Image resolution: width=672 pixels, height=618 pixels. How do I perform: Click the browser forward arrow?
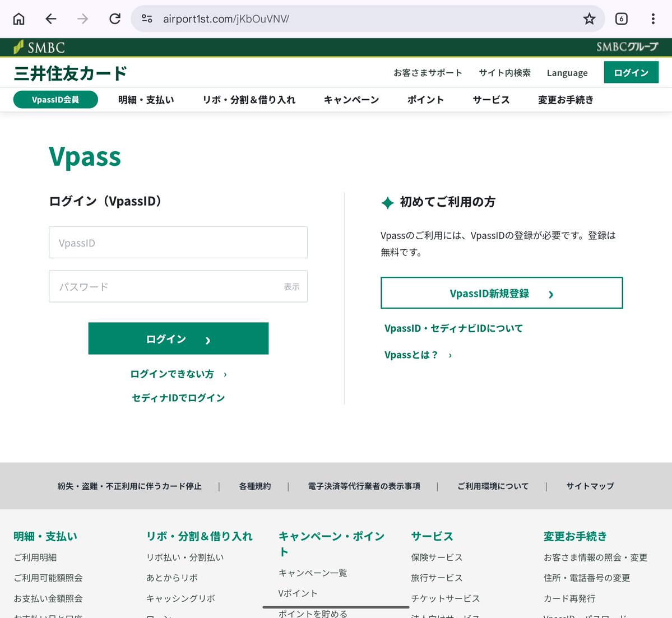[x=83, y=19]
